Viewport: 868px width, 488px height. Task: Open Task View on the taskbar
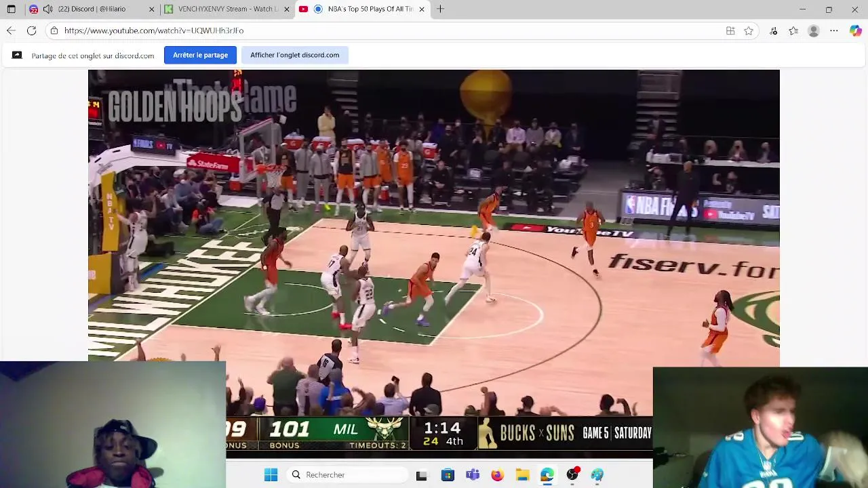pos(421,475)
